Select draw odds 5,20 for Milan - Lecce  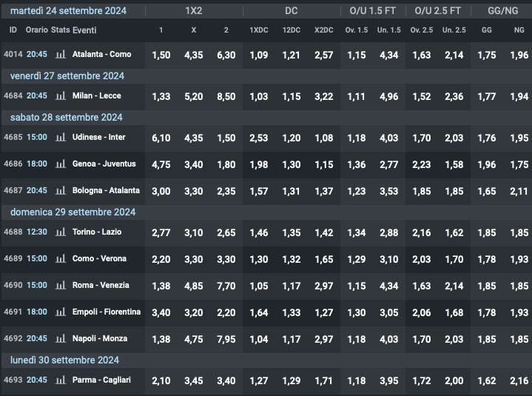coord(194,96)
